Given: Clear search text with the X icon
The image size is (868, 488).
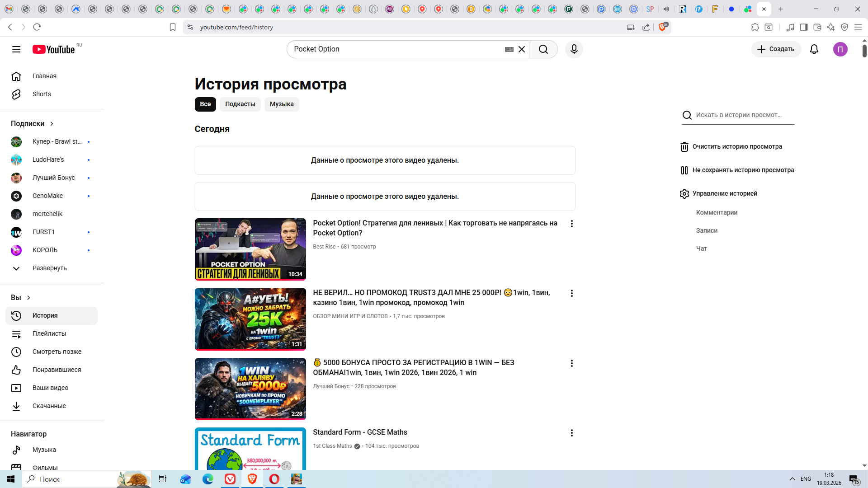Looking at the screenshot, I should coord(521,49).
